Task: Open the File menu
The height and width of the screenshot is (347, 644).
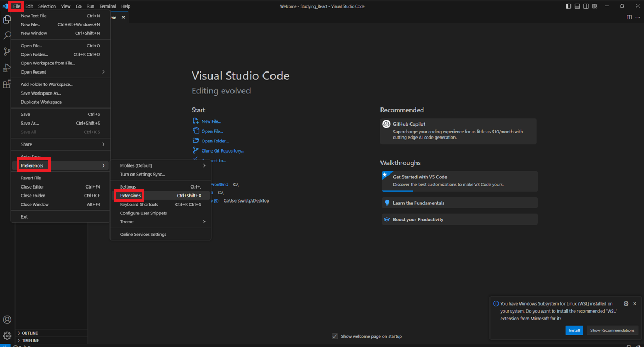Action: pos(17,6)
